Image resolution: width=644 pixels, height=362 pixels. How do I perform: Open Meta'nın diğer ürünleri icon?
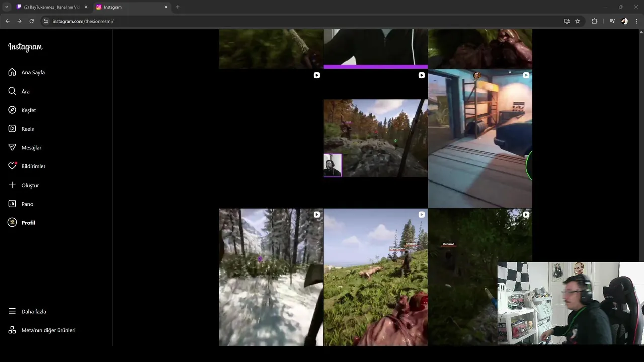click(x=12, y=330)
